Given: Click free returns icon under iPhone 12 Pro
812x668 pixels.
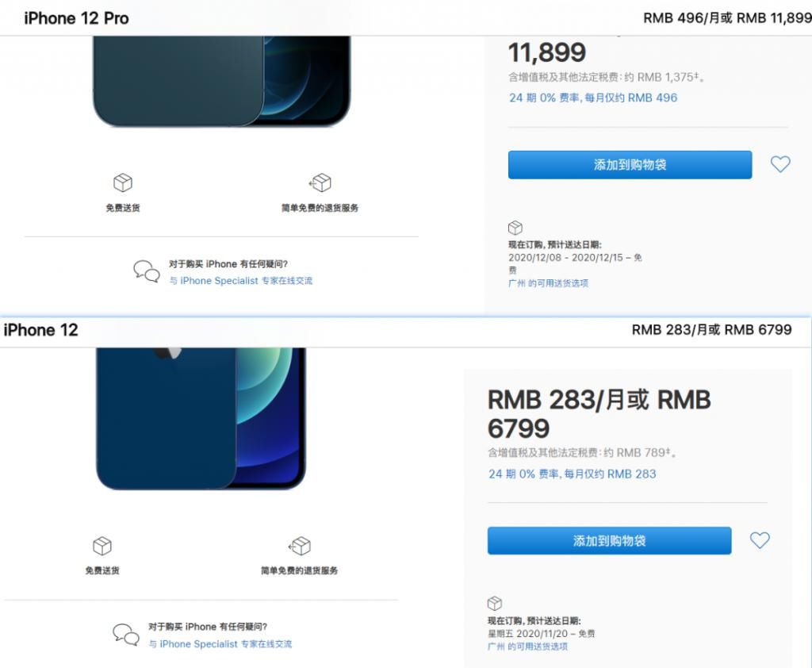Looking at the screenshot, I should coord(320,183).
